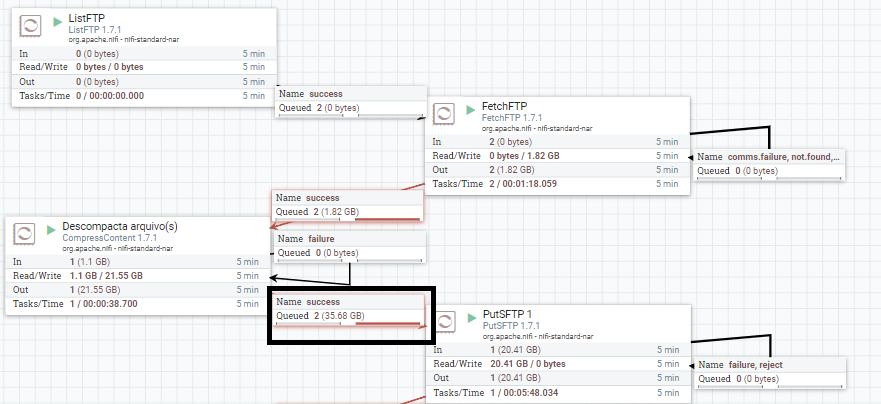This screenshot has height=404, width=881.
Task: Select the ListFTP processor title
Action: [87, 19]
